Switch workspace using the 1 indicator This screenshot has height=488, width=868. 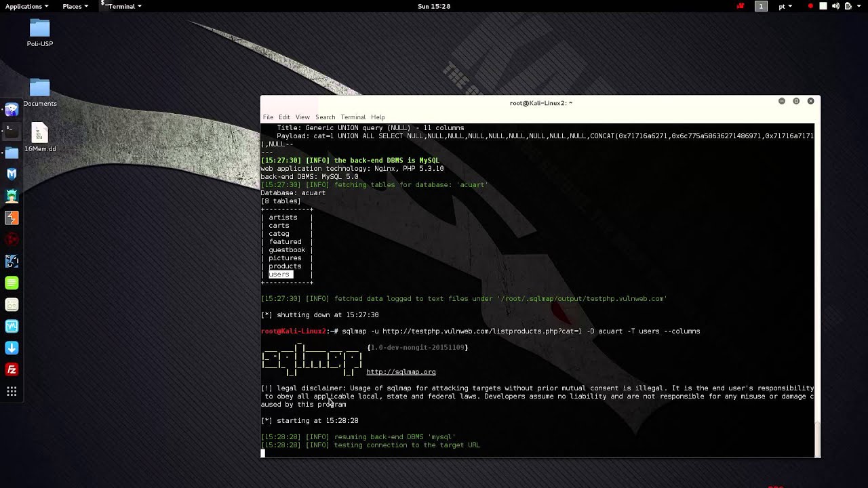[x=761, y=6]
